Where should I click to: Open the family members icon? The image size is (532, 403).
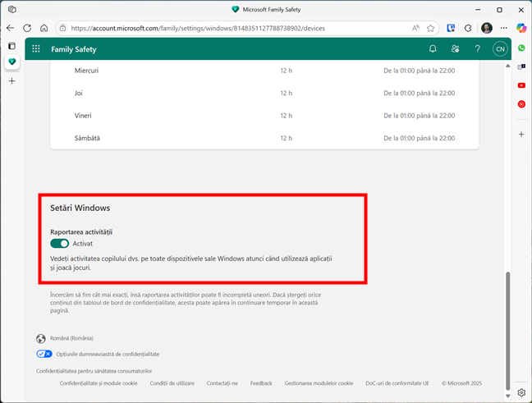tap(455, 49)
